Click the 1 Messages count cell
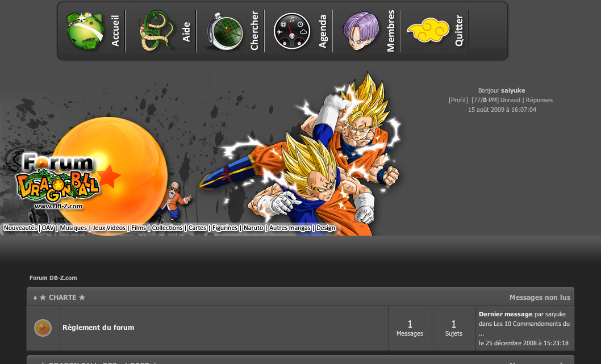Screen dimensions: 601x364 410,328
